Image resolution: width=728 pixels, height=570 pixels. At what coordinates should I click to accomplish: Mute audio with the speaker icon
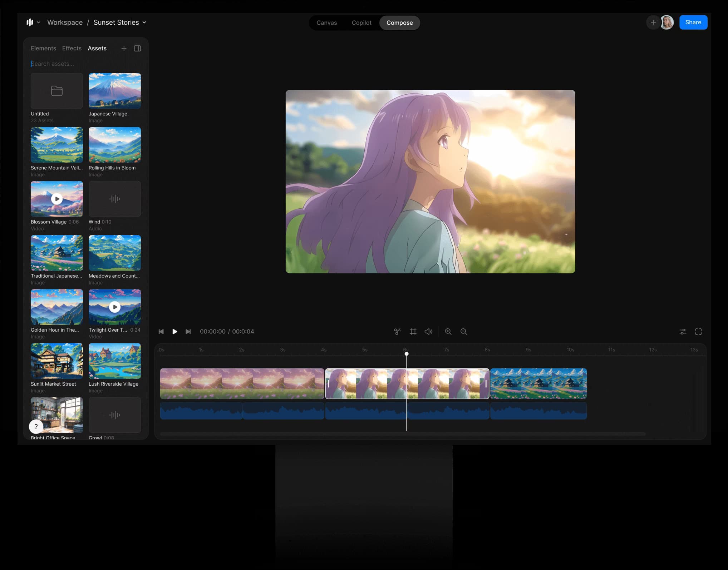click(428, 331)
